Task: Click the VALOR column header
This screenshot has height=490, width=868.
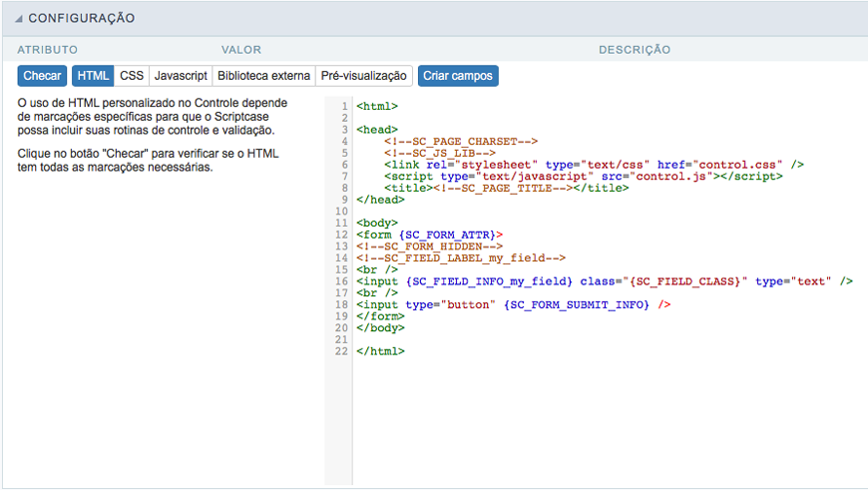Action: point(241,50)
